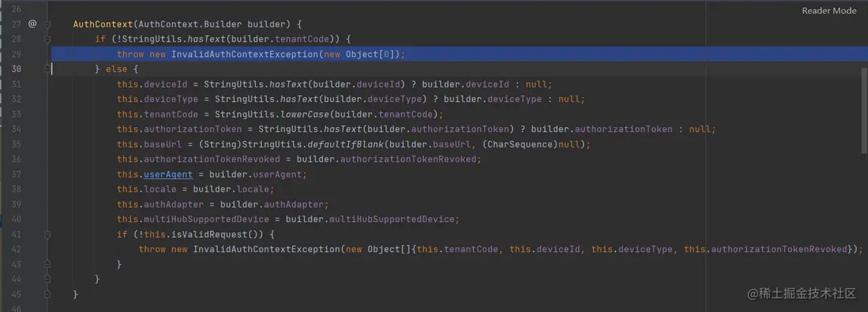The height and width of the screenshot is (312, 868).
Task: Click the fold end marker on line 43
Action: tap(48, 264)
